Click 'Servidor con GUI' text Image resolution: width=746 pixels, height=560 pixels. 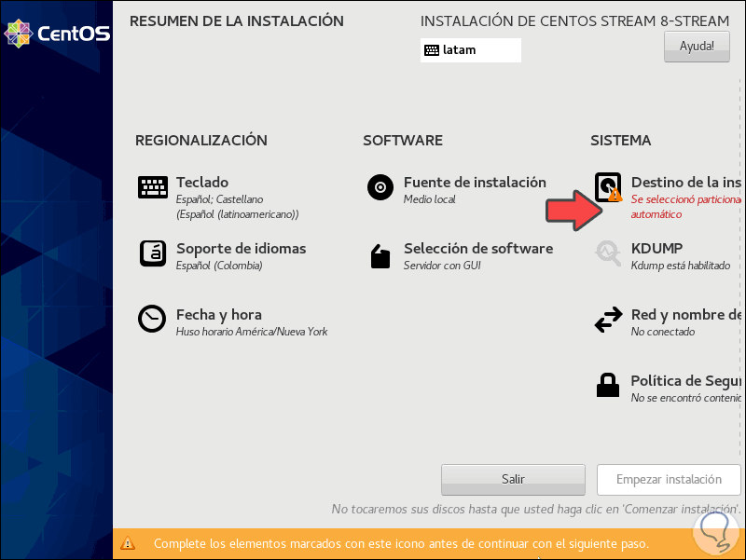(442, 266)
